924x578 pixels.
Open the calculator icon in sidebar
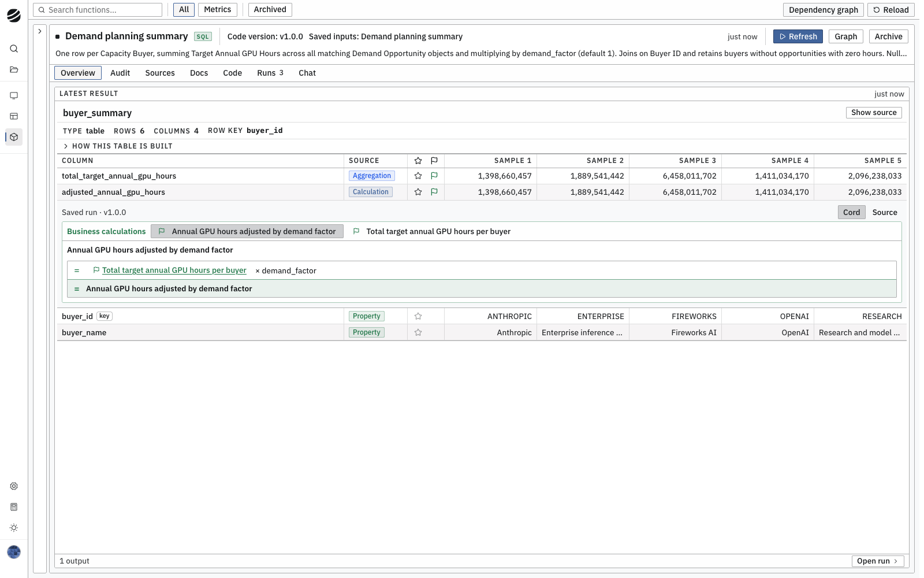coord(14,507)
